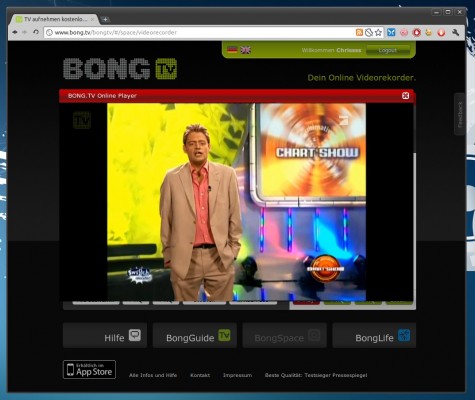
Task: Click the crossed-out icon beside the RSS icon
Action: click(369, 32)
